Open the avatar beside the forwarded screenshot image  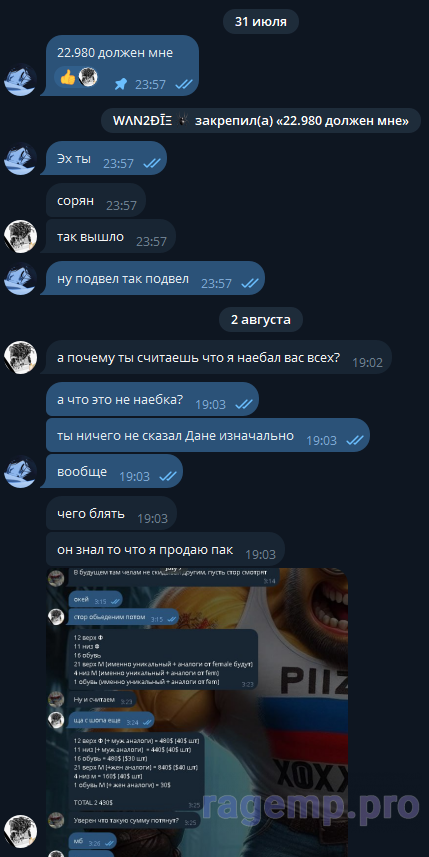click(x=21, y=831)
